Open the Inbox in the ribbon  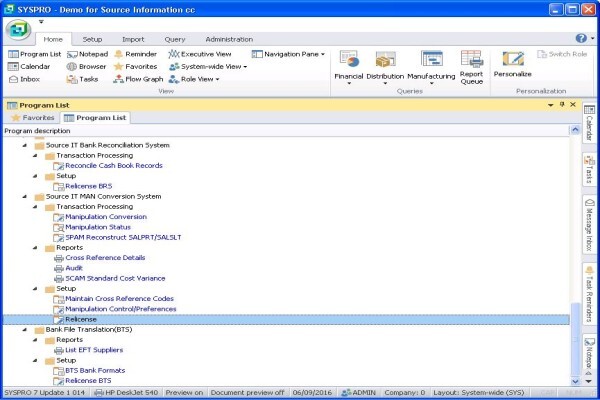(x=24, y=79)
